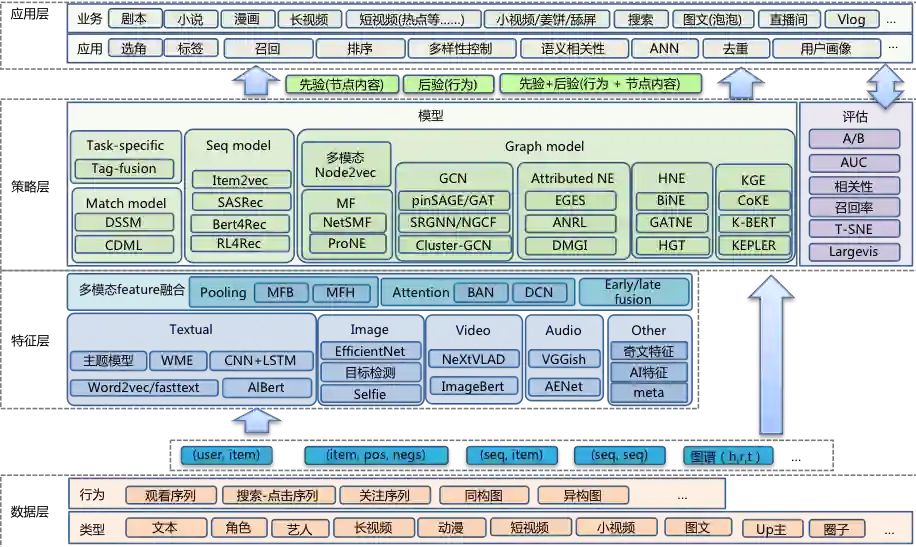916x547 pixels.
Task: Click the 用户画像 box
Action: [826, 49]
